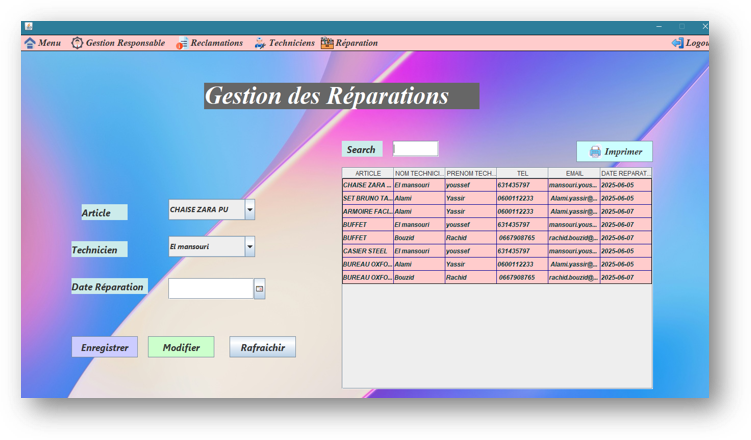Open the Réparation menu
Image resolution: width=751 pixels, height=440 pixels.
tap(349, 43)
